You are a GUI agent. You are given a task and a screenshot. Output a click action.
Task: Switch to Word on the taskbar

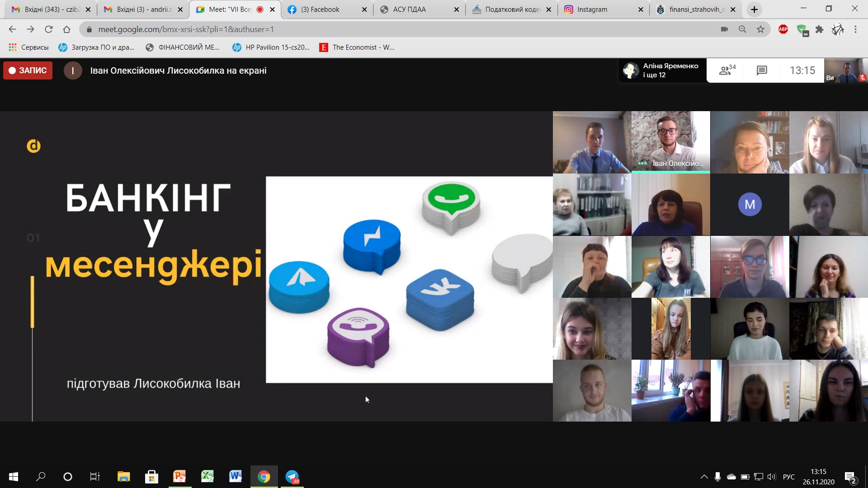click(x=236, y=477)
